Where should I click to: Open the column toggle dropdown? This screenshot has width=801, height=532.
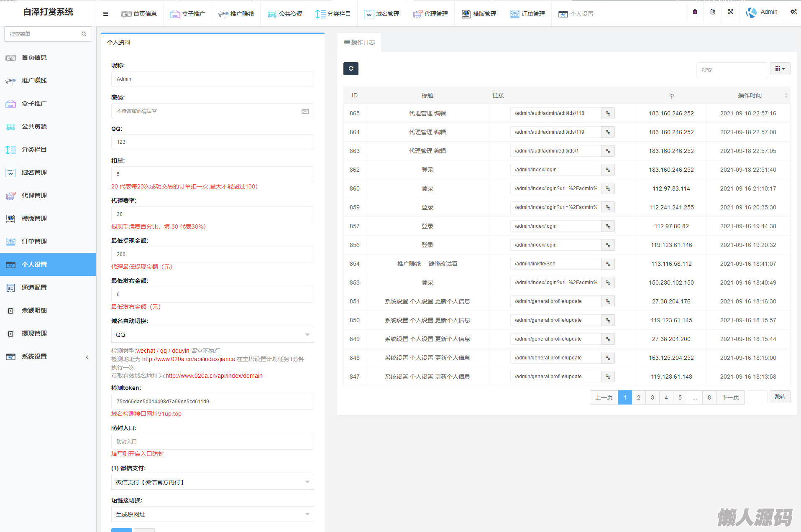pos(780,69)
